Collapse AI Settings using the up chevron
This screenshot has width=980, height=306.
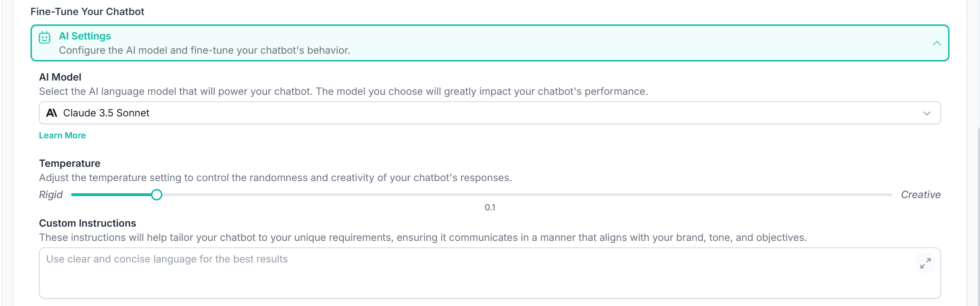[937, 44]
